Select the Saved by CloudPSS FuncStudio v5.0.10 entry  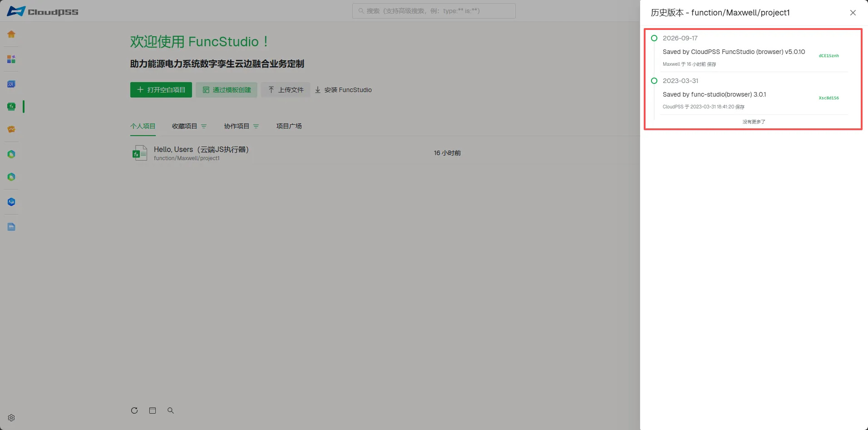pyautogui.click(x=734, y=52)
